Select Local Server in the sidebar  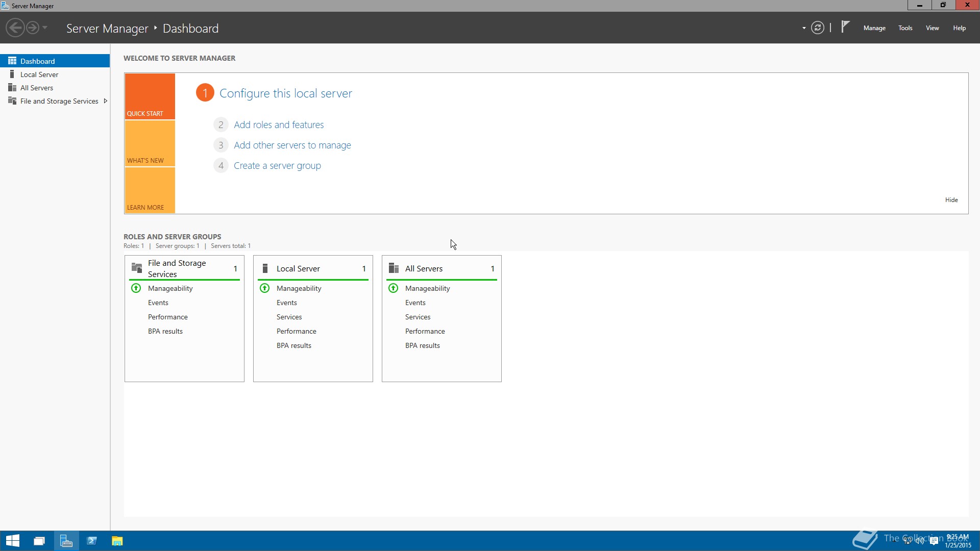[55, 74]
